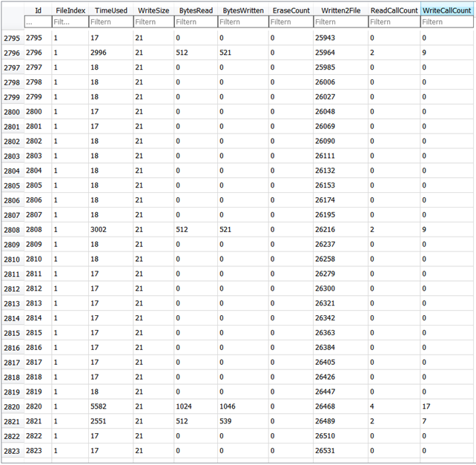476x465 pixels.
Task: Focus the BytesRead filter field
Action: point(196,22)
